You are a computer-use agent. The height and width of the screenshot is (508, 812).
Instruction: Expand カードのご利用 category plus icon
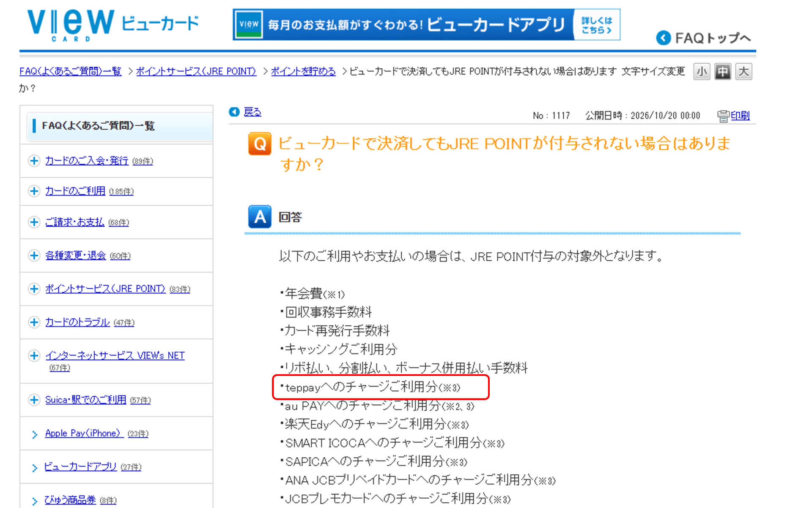[x=34, y=191]
